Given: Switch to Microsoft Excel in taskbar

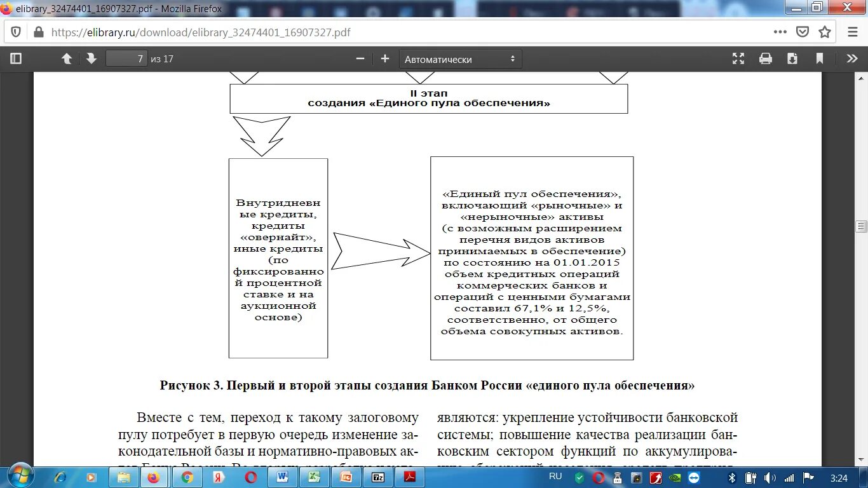Looking at the screenshot, I should 314,477.
